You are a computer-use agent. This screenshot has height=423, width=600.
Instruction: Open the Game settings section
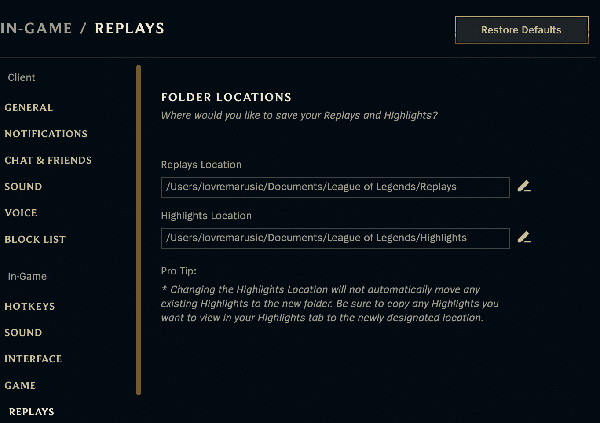[20, 385]
